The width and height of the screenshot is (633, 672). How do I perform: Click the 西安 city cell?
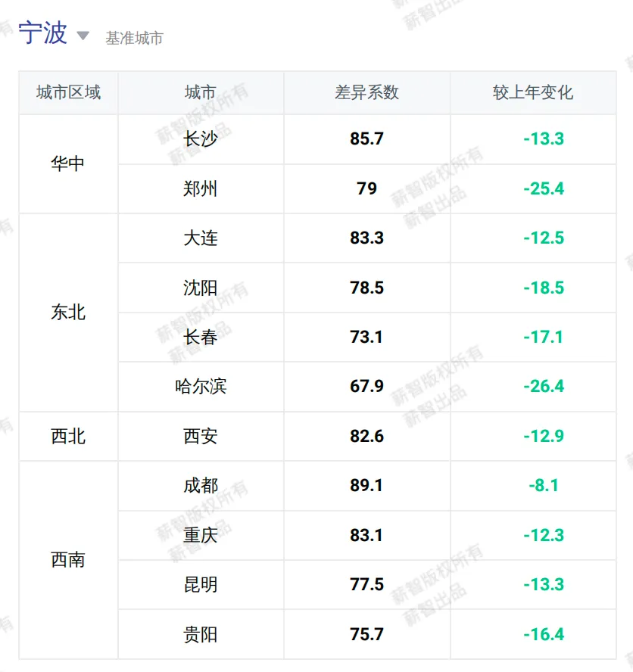click(x=201, y=437)
